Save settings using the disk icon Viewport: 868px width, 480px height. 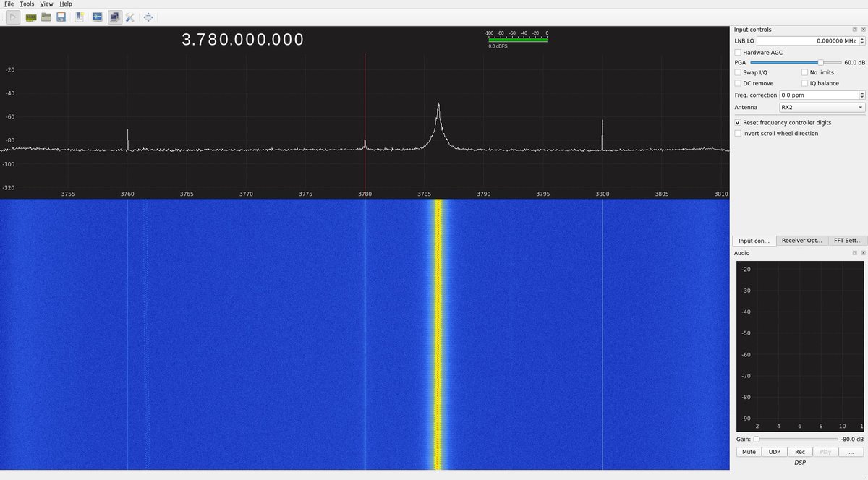coord(62,17)
